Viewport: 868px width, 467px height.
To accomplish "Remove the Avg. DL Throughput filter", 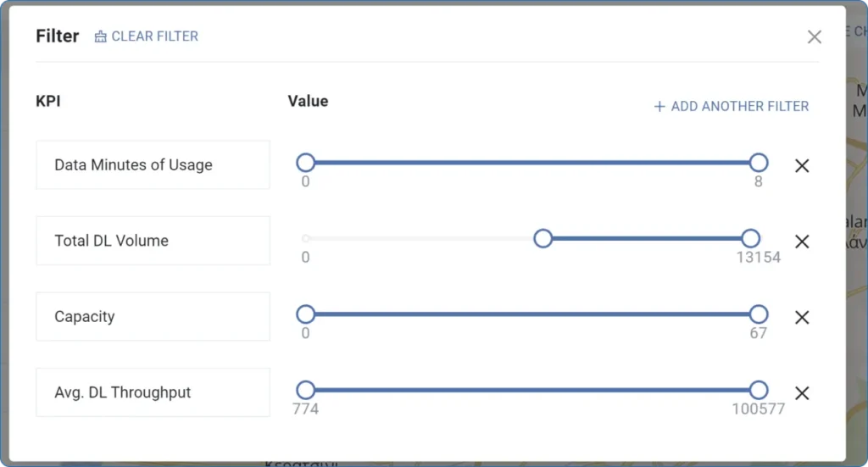I will click(802, 393).
